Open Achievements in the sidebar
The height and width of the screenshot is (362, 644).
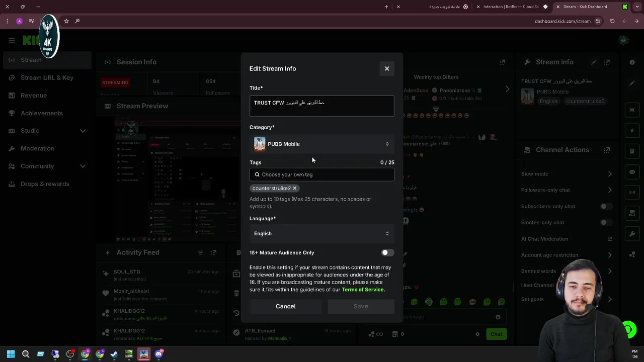click(x=46, y=113)
